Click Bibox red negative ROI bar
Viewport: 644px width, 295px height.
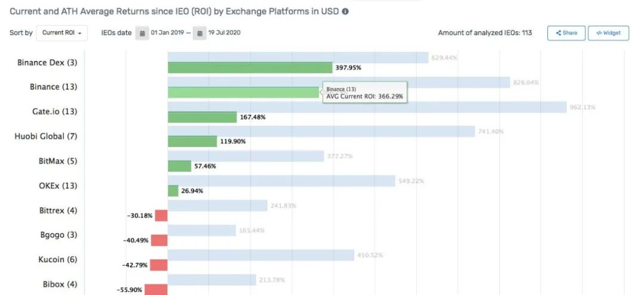(156, 290)
